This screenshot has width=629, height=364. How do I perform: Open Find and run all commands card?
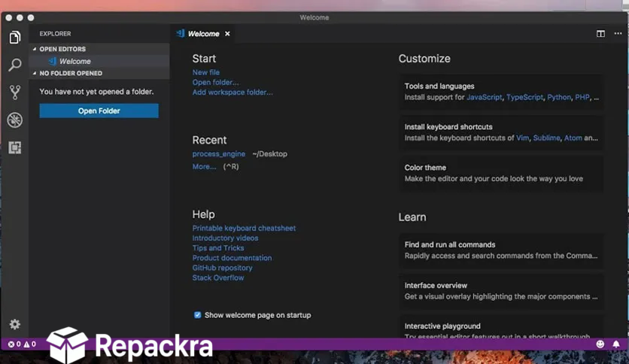(x=501, y=250)
